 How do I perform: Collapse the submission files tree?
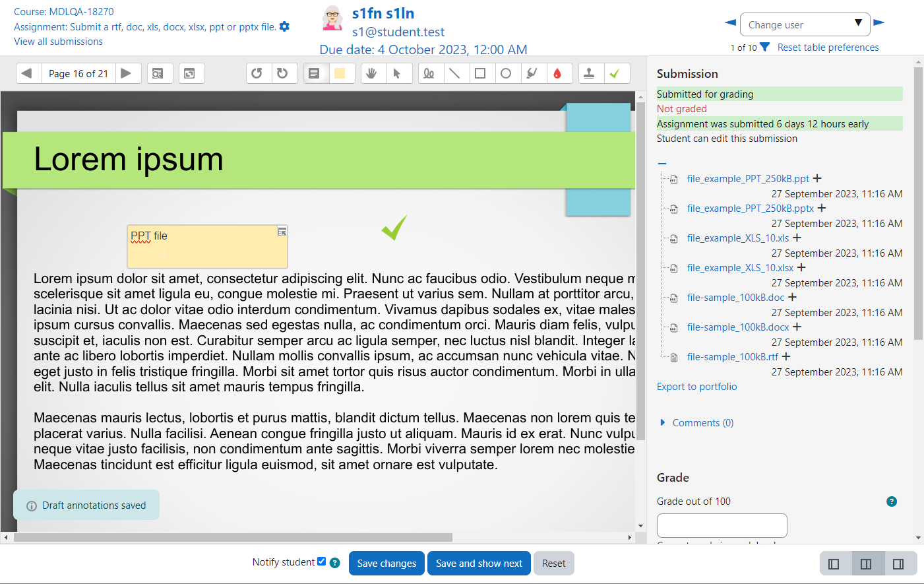[662, 163]
